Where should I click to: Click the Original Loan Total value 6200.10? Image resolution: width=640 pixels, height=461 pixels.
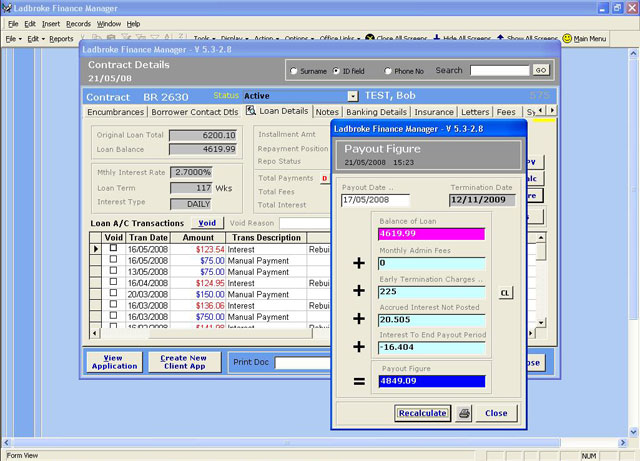pos(203,135)
